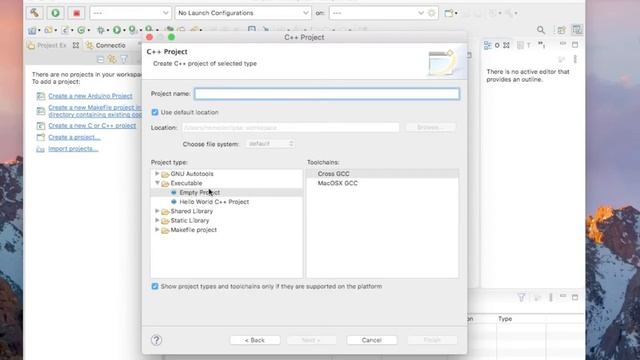Maximize the Outline view panel
Image resolution: width=640 pixels, height=360 pixels.
pyautogui.click(x=575, y=44)
